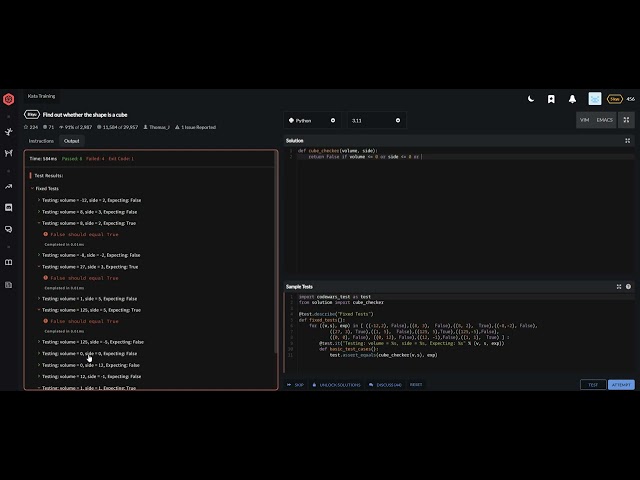Image resolution: width=640 pixels, height=480 pixels.
Task: Click RESET to restore code
Action: [416, 385]
